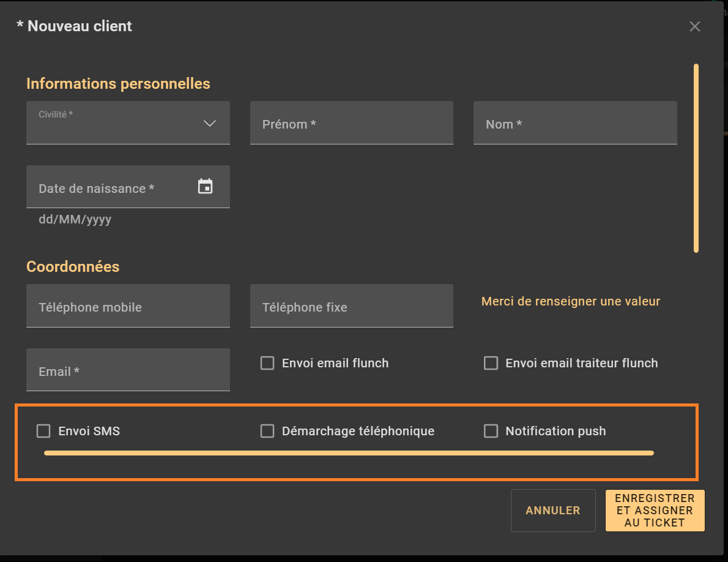This screenshot has width=728, height=562.
Task: Focus the Email input field
Action: click(x=128, y=371)
